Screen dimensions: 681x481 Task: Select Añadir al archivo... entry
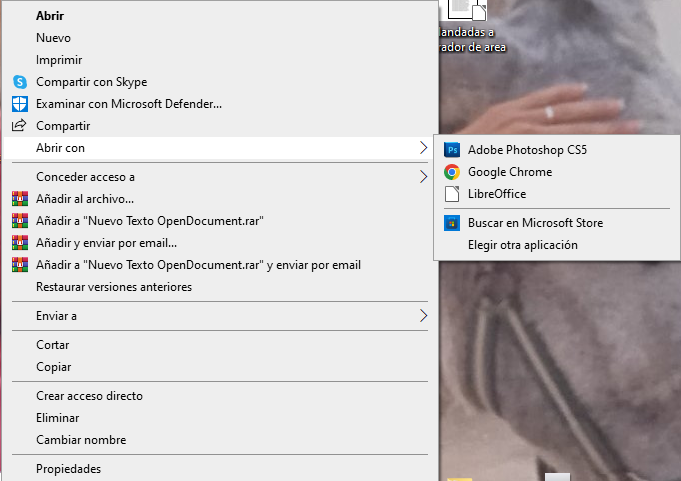coord(221,199)
